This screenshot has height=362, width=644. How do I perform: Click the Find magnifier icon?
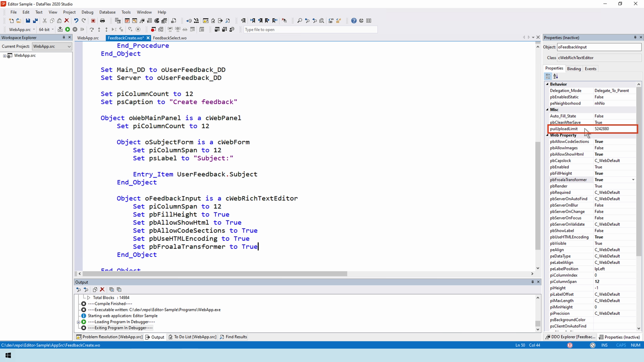[x=300, y=21]
